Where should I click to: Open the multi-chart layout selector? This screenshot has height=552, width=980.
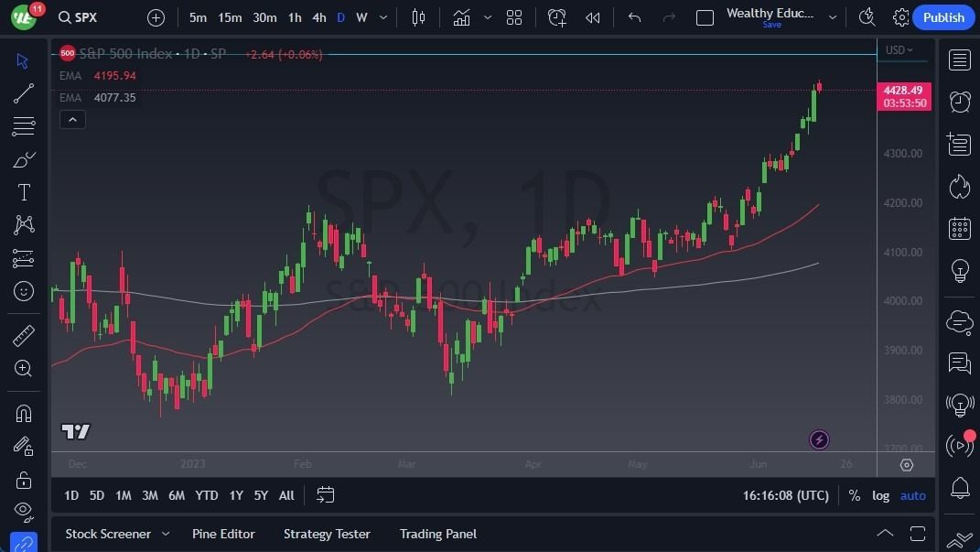pyautogui.click(x=514, y=17)
